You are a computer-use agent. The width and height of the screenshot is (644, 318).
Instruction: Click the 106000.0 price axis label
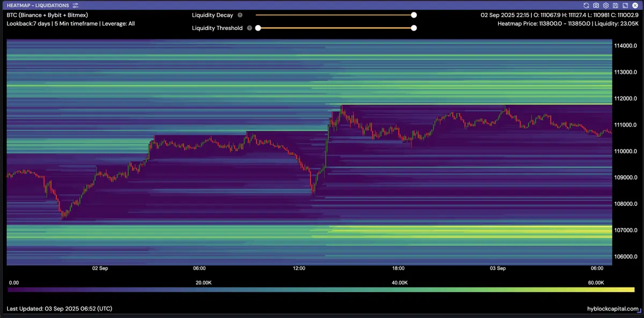[625, 256]
